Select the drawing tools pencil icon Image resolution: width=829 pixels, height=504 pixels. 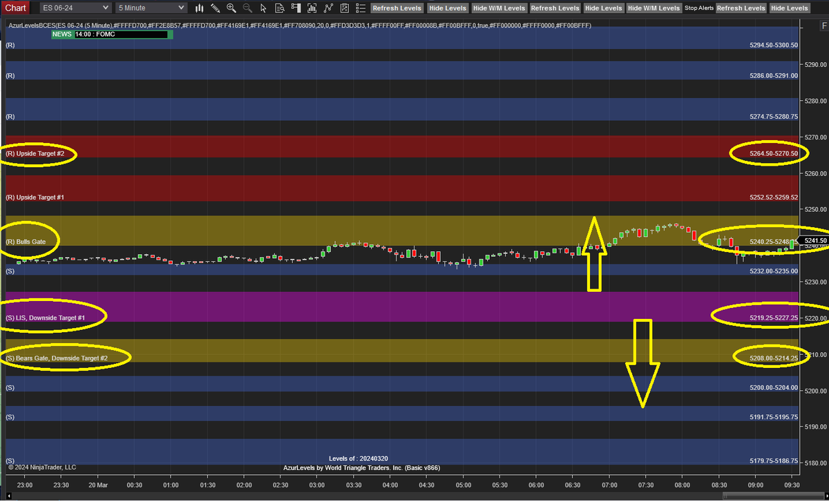click(215, 8)
